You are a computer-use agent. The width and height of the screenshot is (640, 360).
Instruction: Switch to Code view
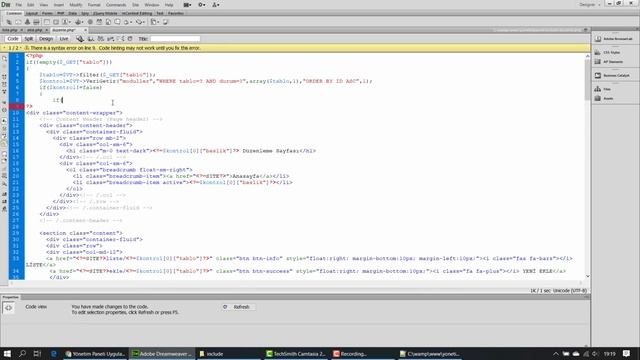pyautogui.click(x=13, y=39)
